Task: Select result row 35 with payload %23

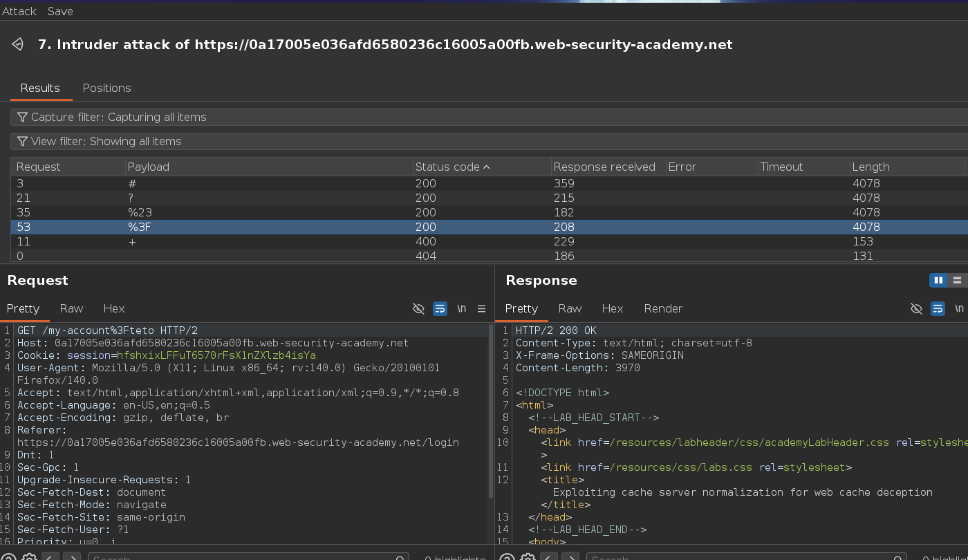Action: coord(489,212)
